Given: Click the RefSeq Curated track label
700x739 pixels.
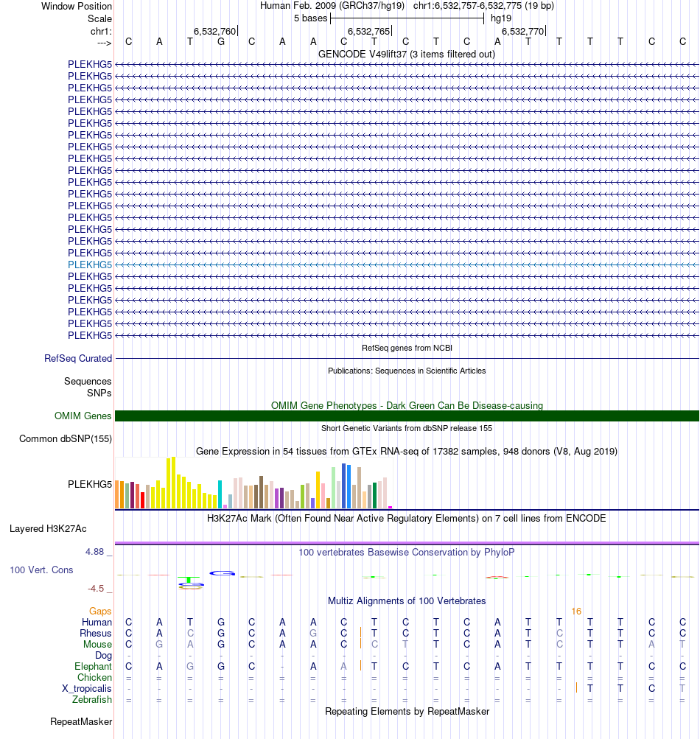Looking at the screenshot, I should coord(78,359).
